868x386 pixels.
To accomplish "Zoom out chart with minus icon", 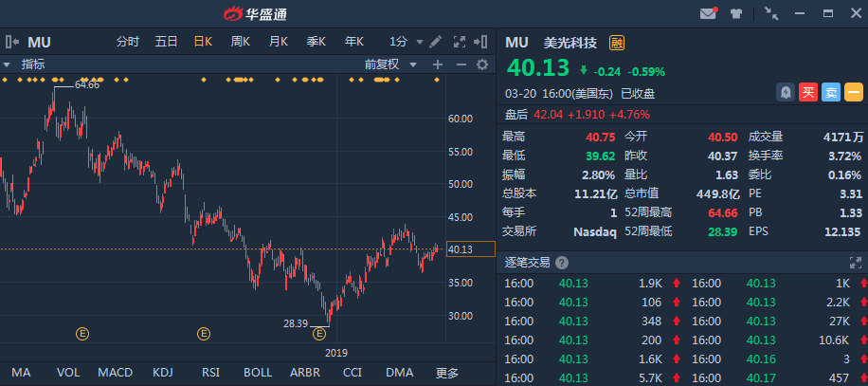I will [461, 64].
